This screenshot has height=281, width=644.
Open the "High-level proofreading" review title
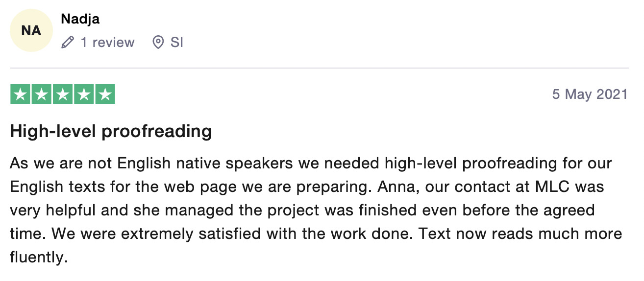point(111,132)
